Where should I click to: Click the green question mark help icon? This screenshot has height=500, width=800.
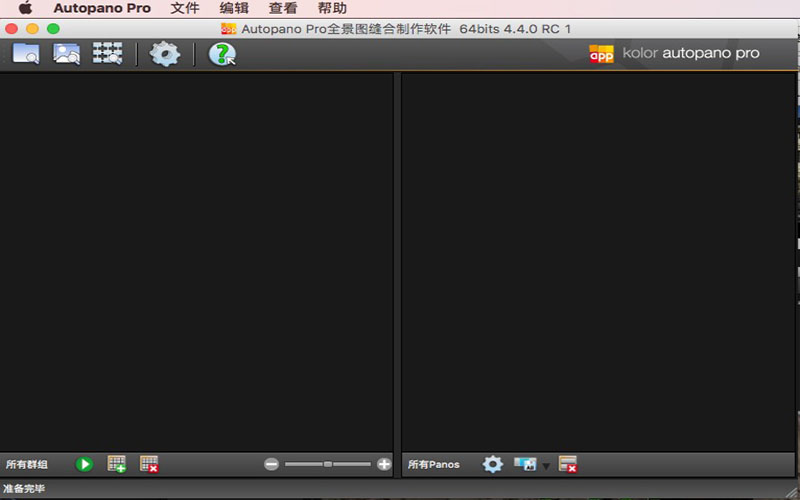tap(222, 54)
